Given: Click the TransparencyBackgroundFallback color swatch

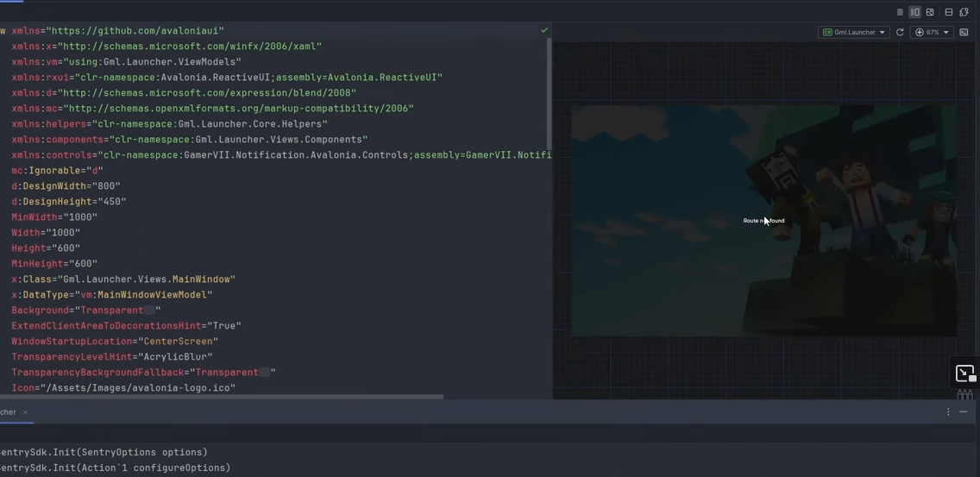Looking at the screenshot, I should [264, 372].
